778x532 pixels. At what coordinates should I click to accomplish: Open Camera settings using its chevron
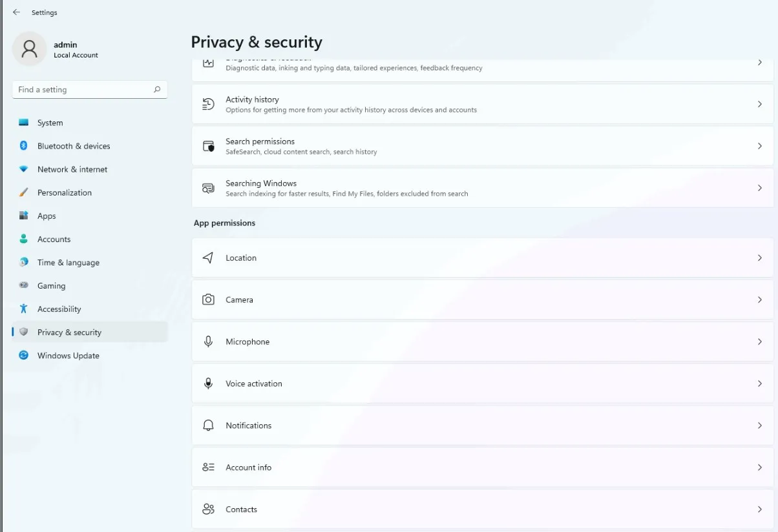click(760, 300)
